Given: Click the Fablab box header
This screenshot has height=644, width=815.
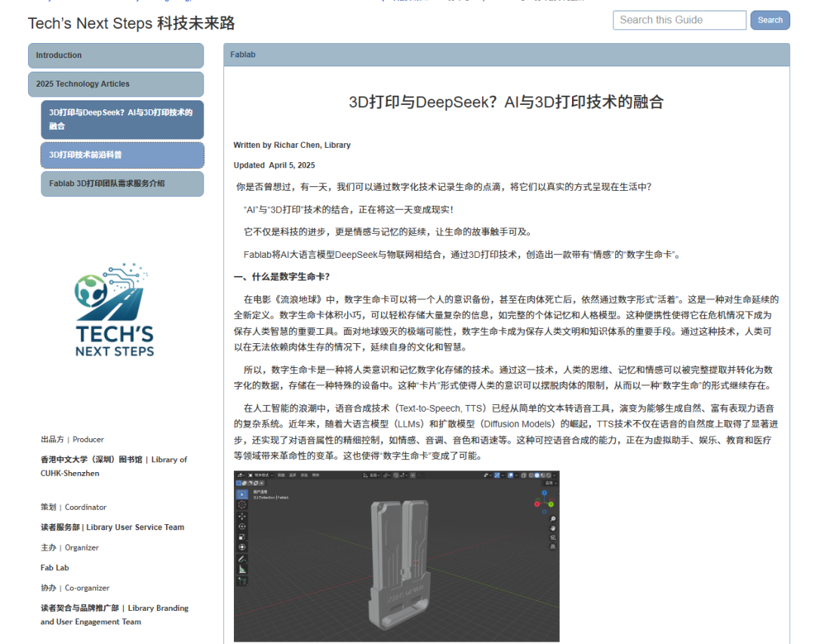Looking at the screenshot, I should point(506,54).
